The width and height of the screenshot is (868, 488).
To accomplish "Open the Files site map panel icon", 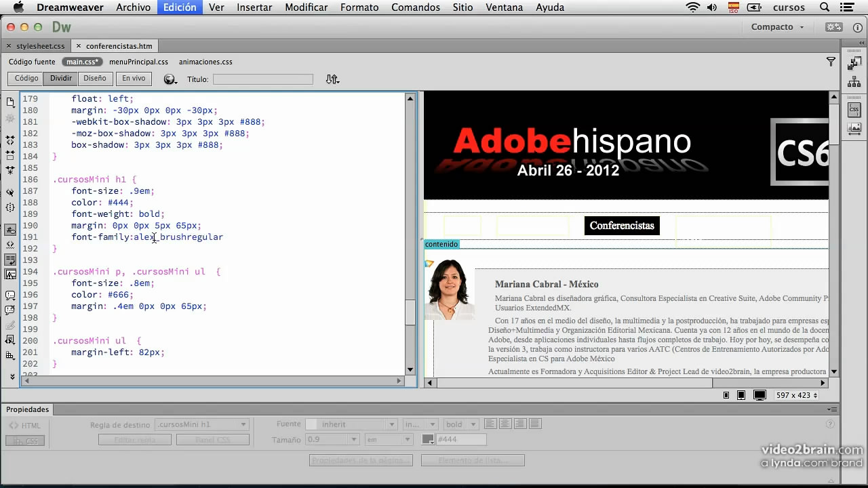I will (854, 82).
